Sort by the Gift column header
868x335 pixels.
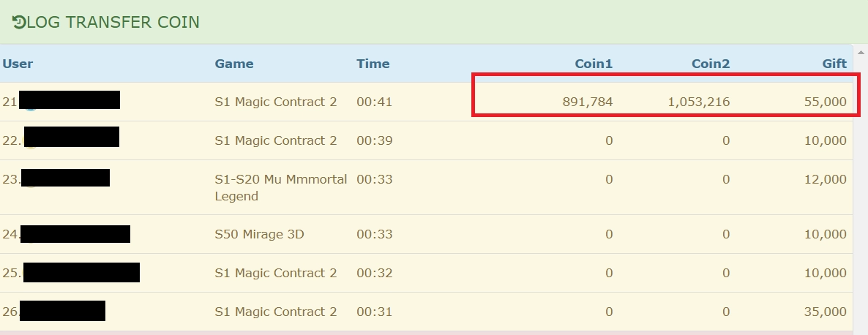point(834,64)
